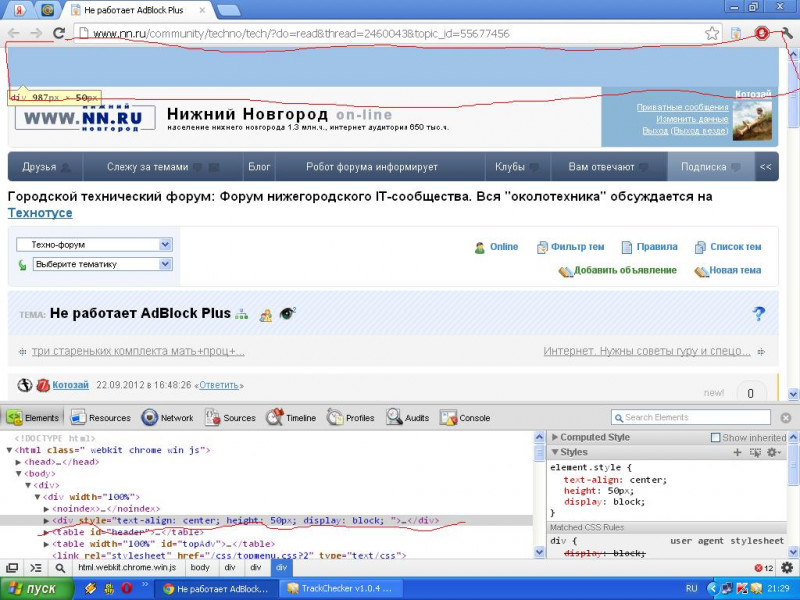Collapse the html node in DOM tree
The image size is (800, 600).
[9, 450]
